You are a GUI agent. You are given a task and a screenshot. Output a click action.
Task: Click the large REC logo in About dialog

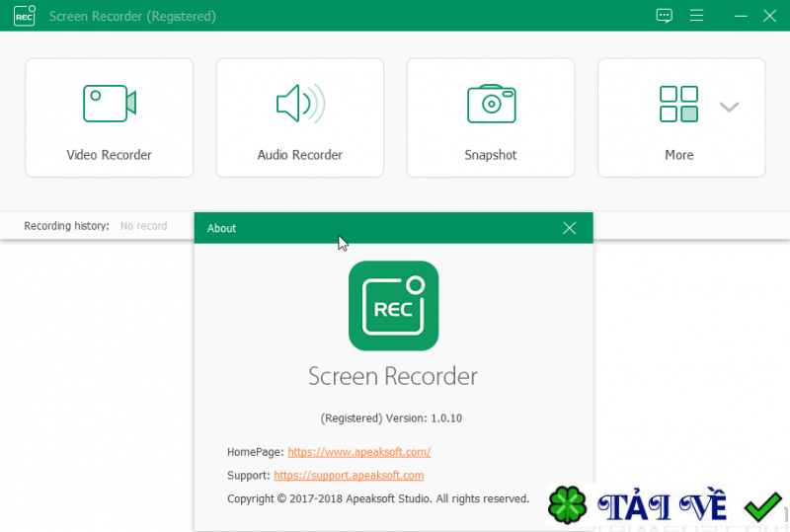tap(393, 306)
